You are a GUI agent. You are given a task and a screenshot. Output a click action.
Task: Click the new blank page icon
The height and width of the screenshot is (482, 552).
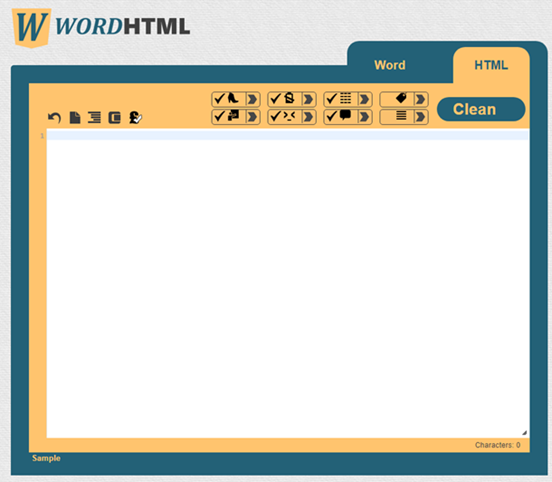coord(75,118)
